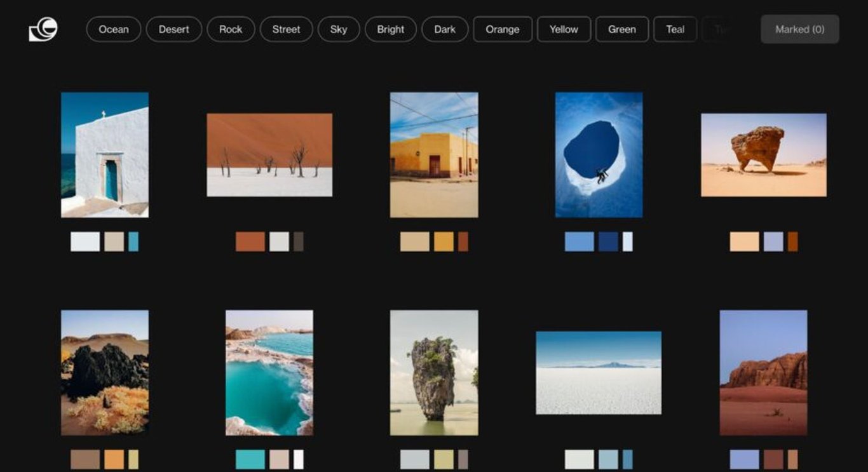Enable the Sky filter

[338, 29]
